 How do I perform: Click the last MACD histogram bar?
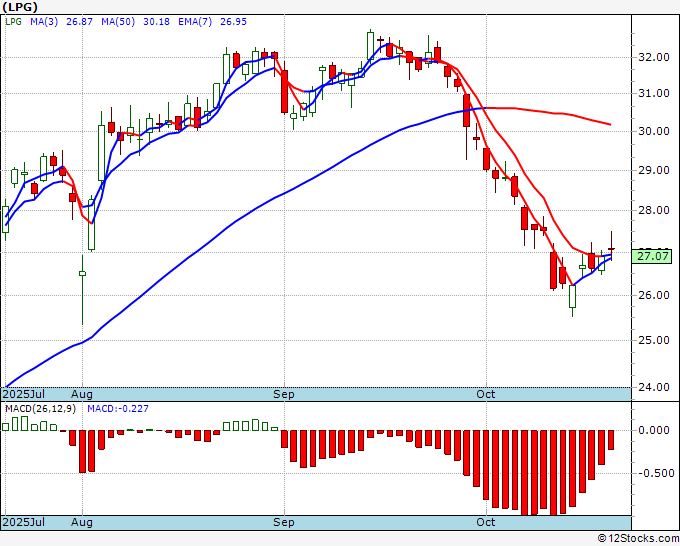[611, 440]
